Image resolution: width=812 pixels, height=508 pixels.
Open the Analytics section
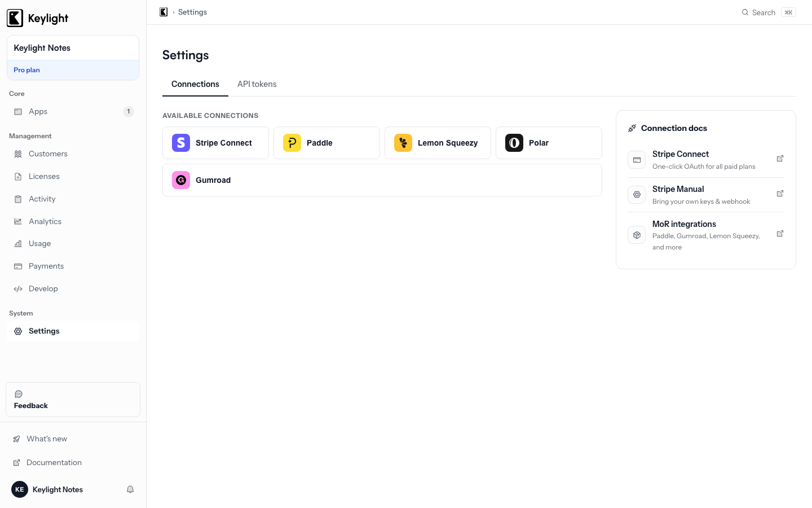[x=73, y=222]
